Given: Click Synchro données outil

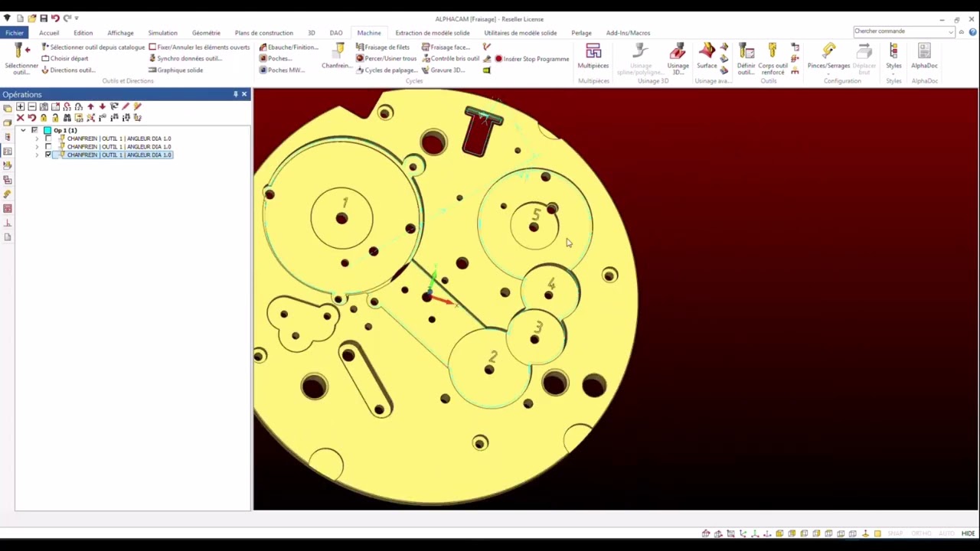Looking at the screenshot, I should (185, 59).
